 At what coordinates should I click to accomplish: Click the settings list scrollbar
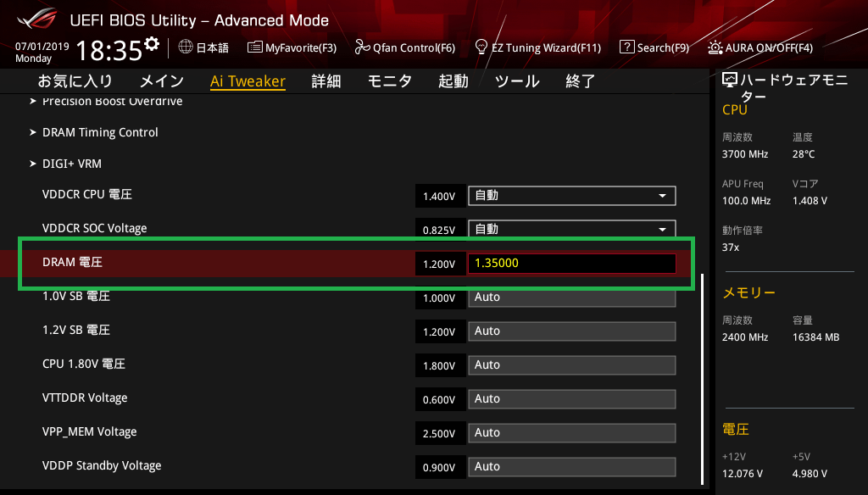point(702,379)
